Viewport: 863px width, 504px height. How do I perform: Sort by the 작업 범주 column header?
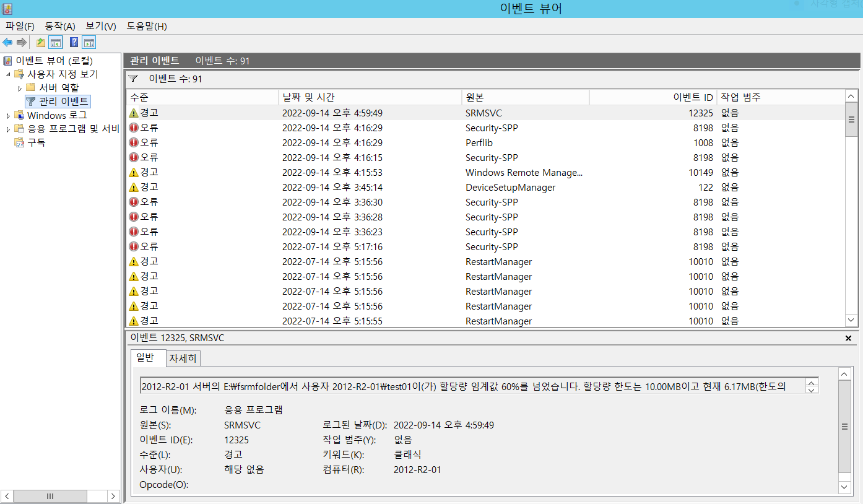[781, 97]
